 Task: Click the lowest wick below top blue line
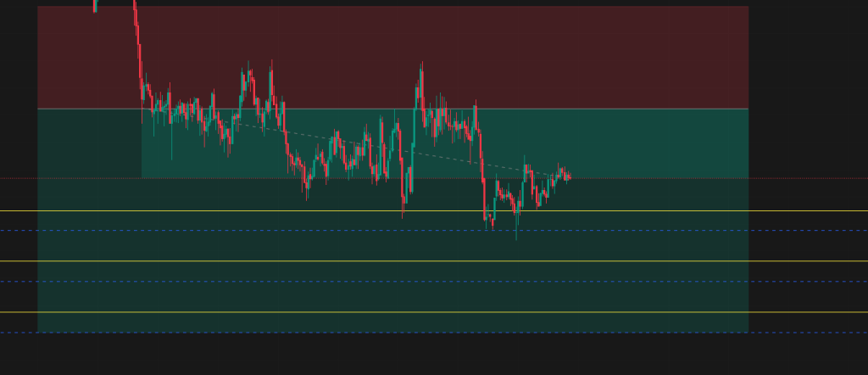516,232
